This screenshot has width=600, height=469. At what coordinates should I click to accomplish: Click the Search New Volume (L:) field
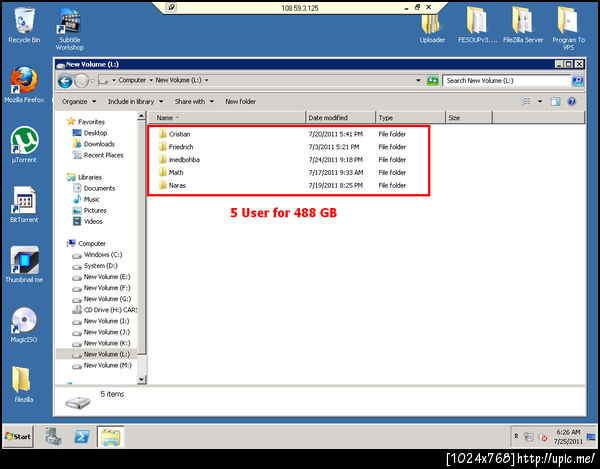point(507,81)
